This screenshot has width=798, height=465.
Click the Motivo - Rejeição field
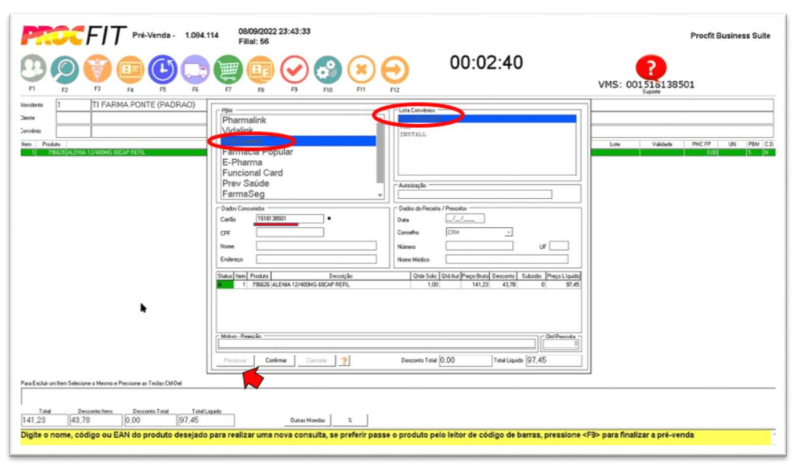[377, 344]
